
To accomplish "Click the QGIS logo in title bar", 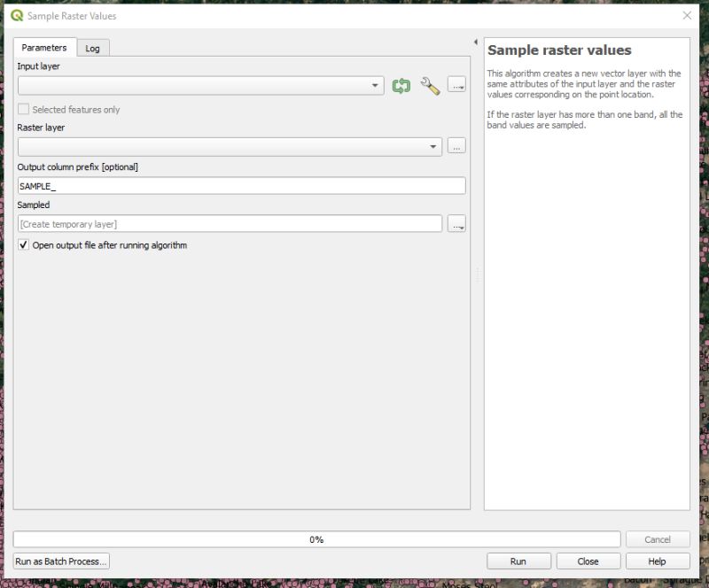I will point(17,16).
